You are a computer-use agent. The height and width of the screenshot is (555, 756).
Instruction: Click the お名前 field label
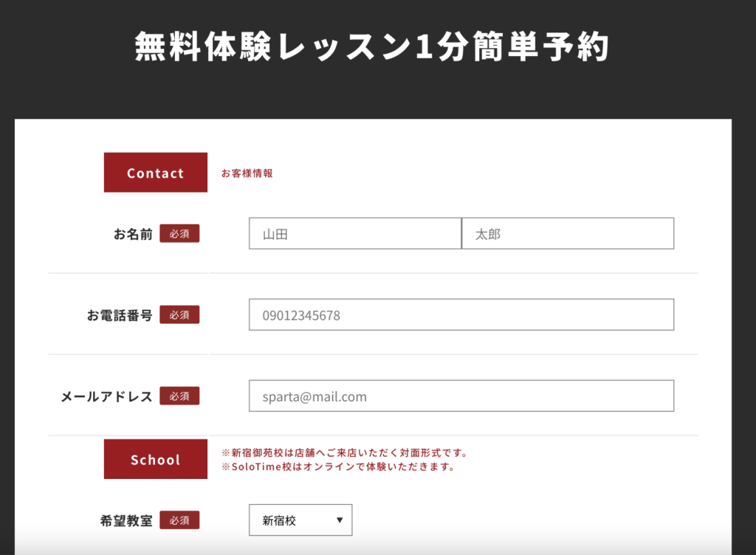click(x=133, y=234)
